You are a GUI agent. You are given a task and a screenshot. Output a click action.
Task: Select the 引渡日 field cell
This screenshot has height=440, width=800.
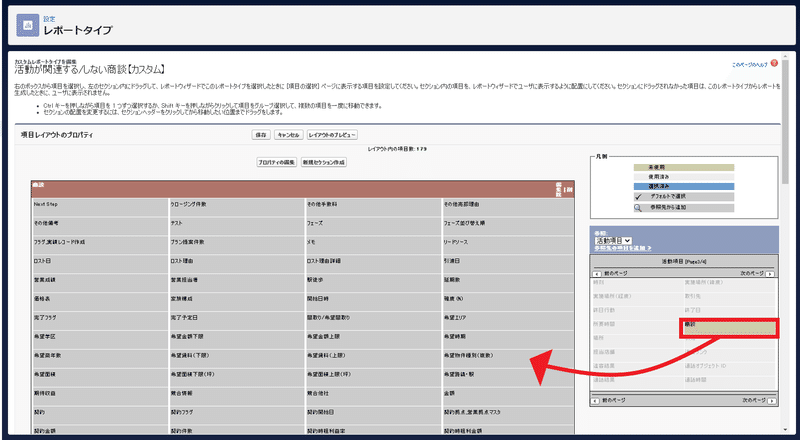point(508,263)
